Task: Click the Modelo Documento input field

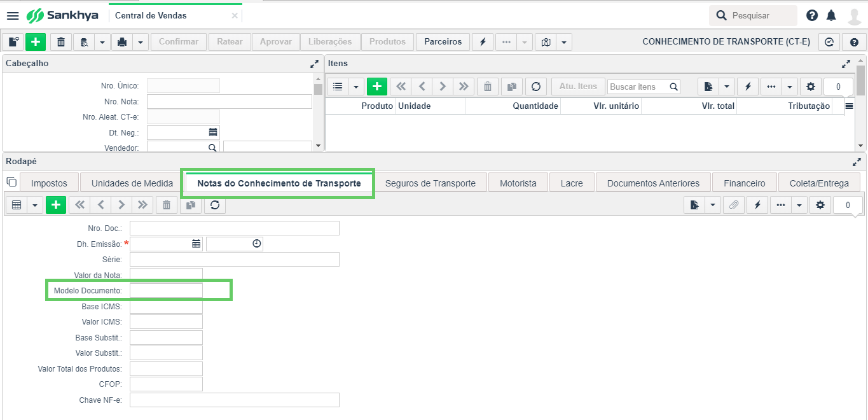Action: point(166,290)
